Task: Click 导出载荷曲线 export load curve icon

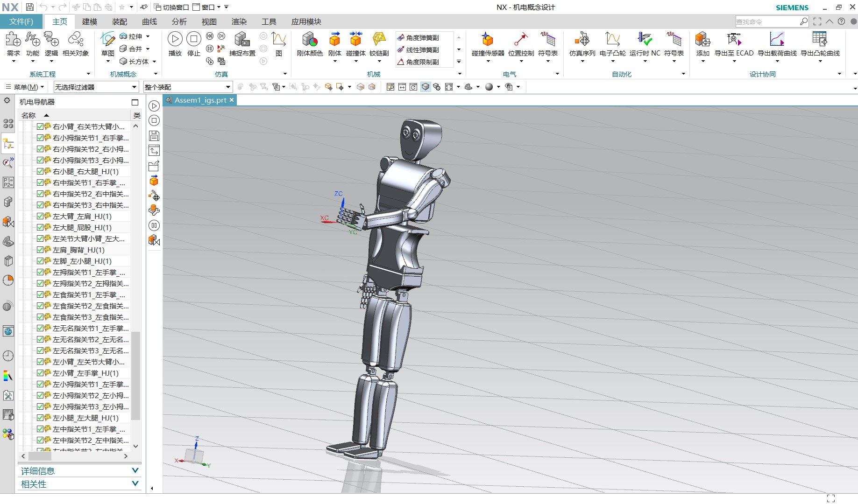Action: (x=777, y=39)
